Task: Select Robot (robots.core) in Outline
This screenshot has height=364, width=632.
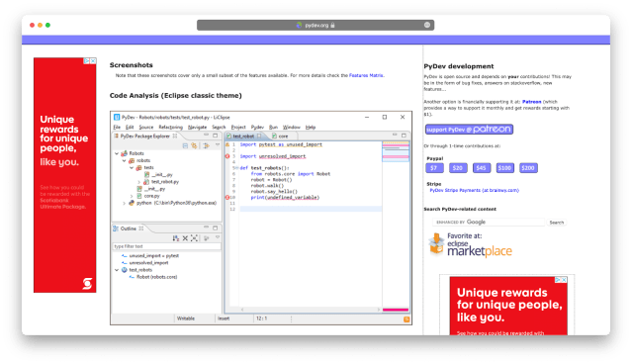Action: pyautogui.click(x=153, y=277)
